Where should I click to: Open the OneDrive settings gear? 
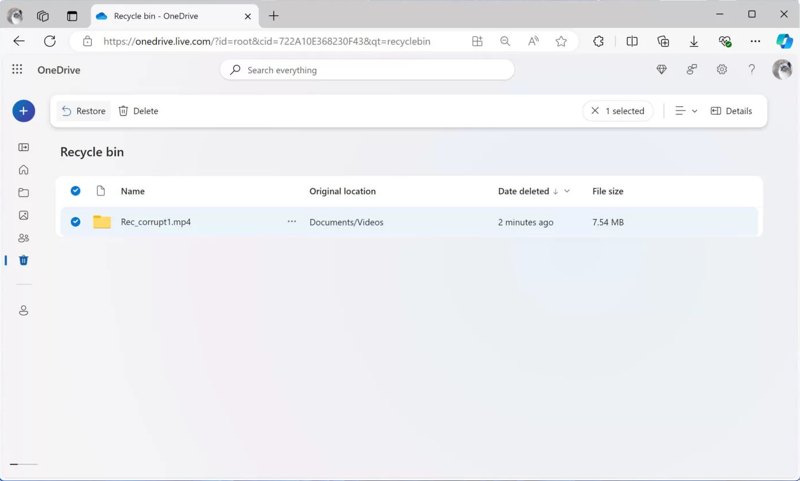(721, 69)
